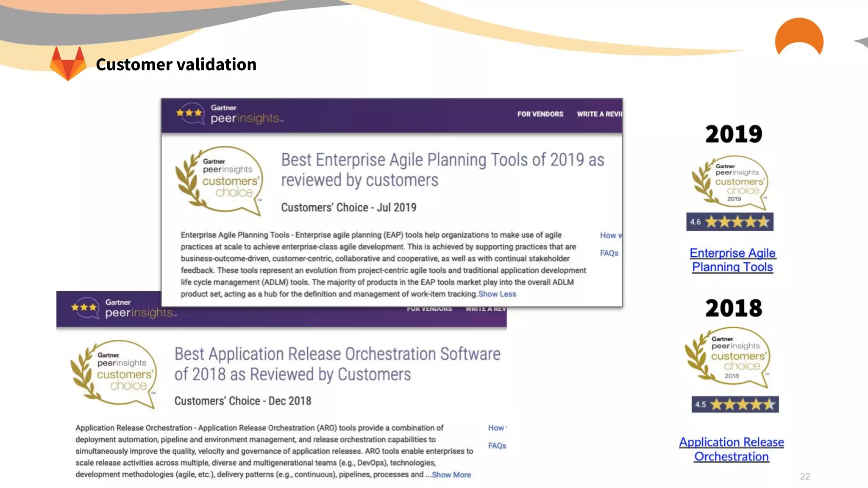This screenshot has width=868, height=488.
Task: Expand description with Show More
Action: [451, 475]
